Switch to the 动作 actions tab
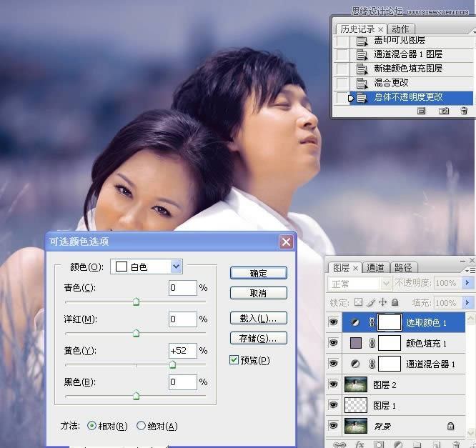This screenshot has height=448, width=476. click(x=401, y=29)
